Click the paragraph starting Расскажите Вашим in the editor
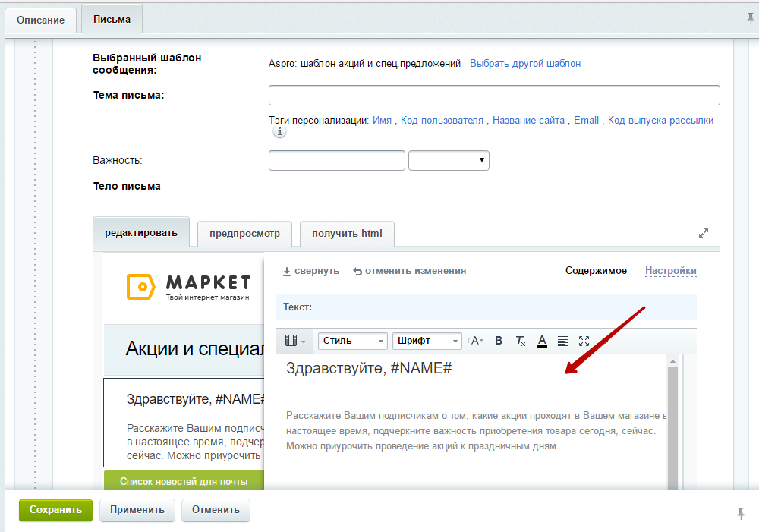The width and height of the screenshot is (759, 532). click(x=476, y=431)
